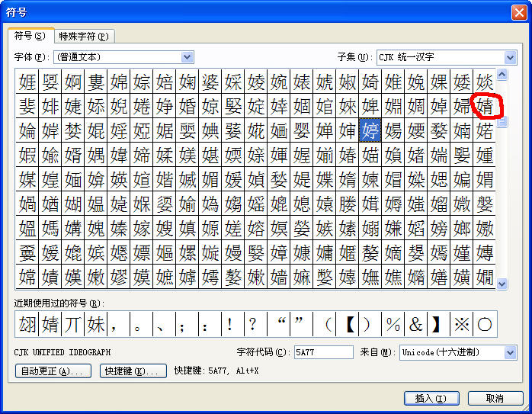Select the 婦 character in the grid
This screenshot has width=532, height=414.
click(462, 106)
